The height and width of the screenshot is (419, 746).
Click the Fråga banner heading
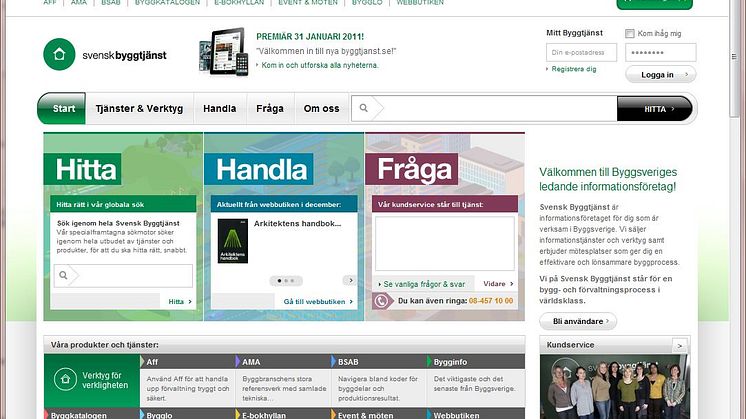pyautogui.click(x=414, y=169)
